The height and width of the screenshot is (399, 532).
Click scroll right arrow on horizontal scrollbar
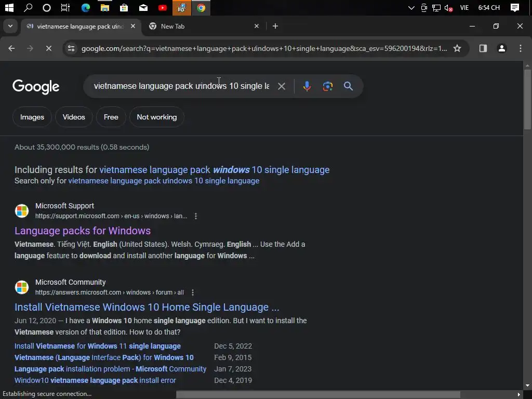coord(518,395)
